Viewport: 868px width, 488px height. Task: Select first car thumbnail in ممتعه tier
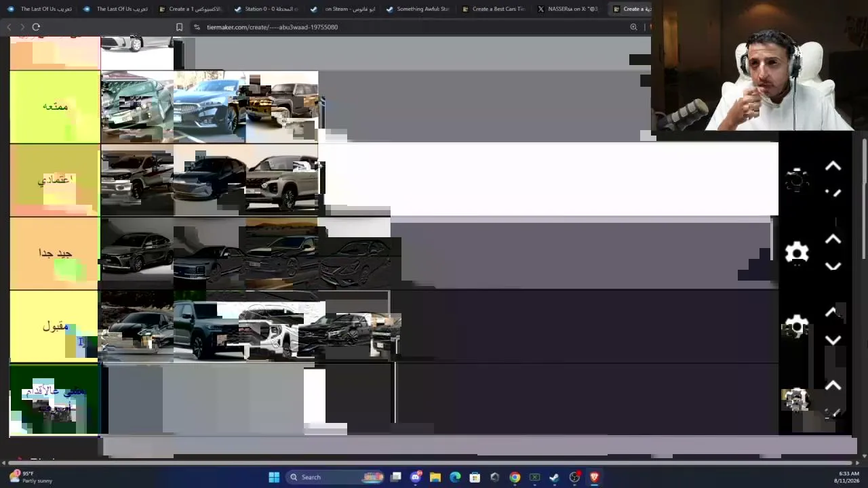137,107
